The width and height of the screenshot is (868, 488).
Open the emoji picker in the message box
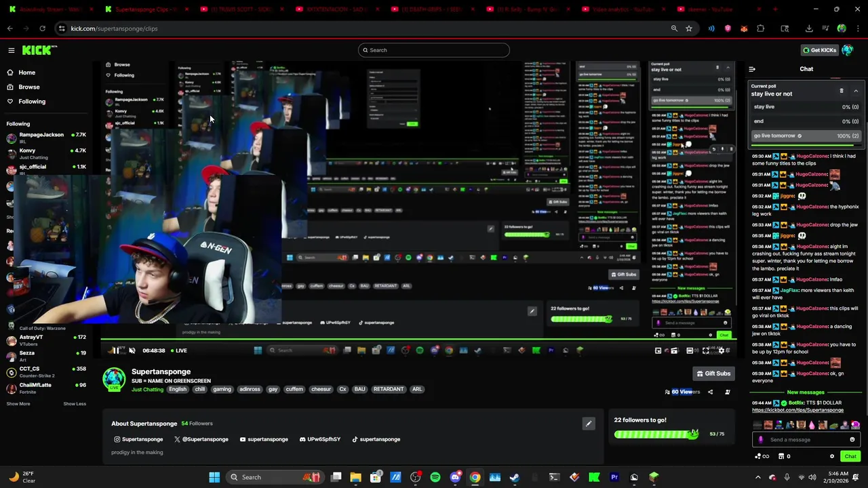[852, 440]
